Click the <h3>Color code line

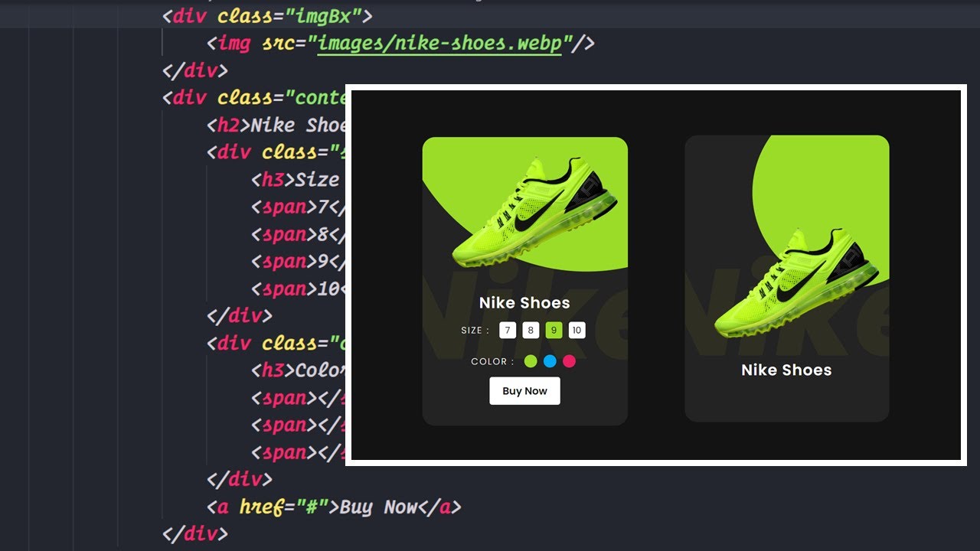tap(299, 370)
